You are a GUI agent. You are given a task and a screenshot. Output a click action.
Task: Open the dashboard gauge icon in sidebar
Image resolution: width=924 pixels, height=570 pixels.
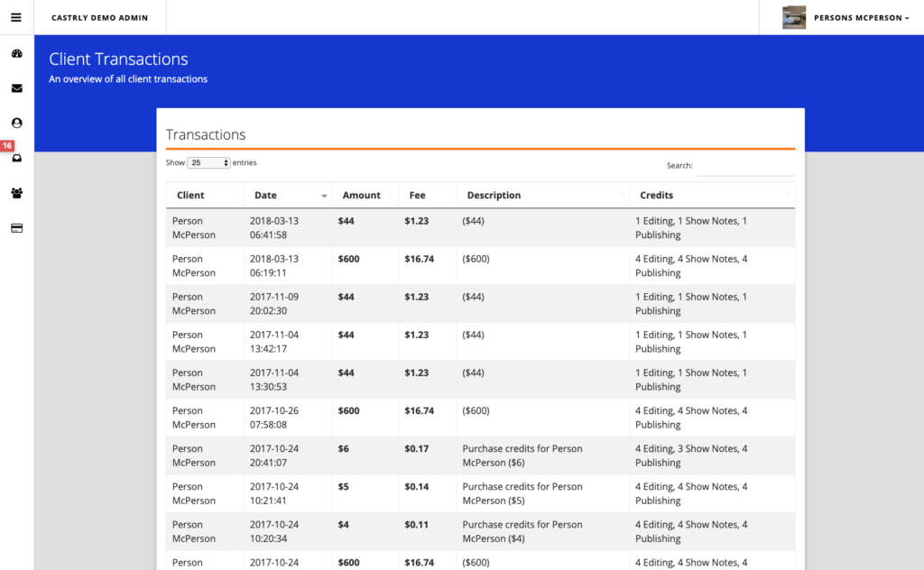(x=16, y=53)
